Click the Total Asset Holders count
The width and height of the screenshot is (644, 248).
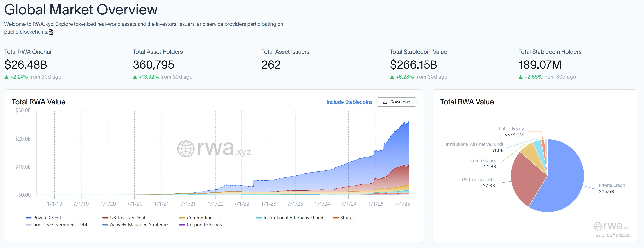(x=153, y=65)
